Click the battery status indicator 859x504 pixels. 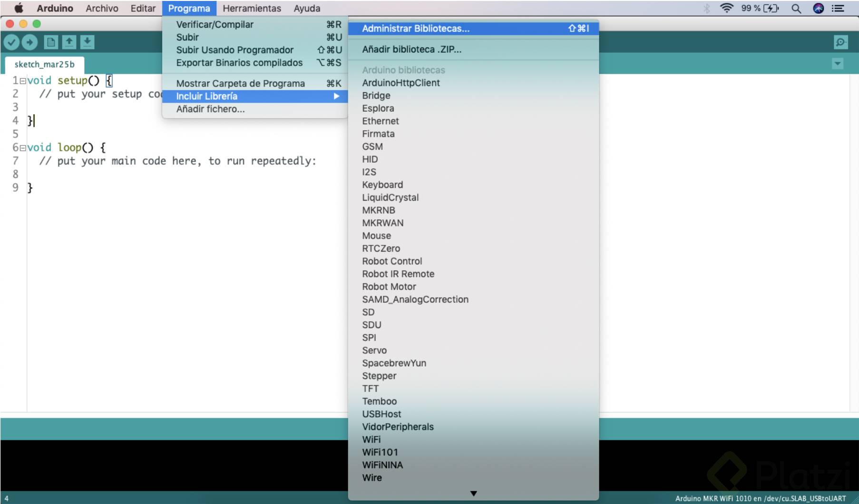[x=760, y=8]
